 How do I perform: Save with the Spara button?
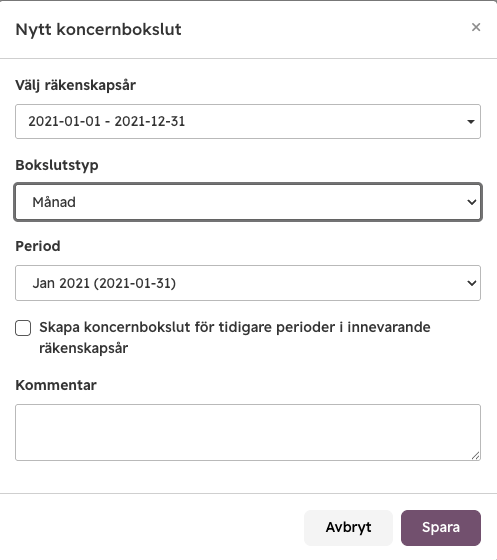[x=441, y=528]
